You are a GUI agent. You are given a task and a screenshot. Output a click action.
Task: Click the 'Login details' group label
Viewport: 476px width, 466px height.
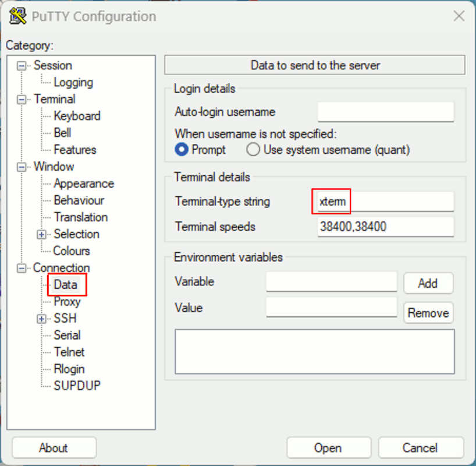pyautogui.click(x=205, y=89)
